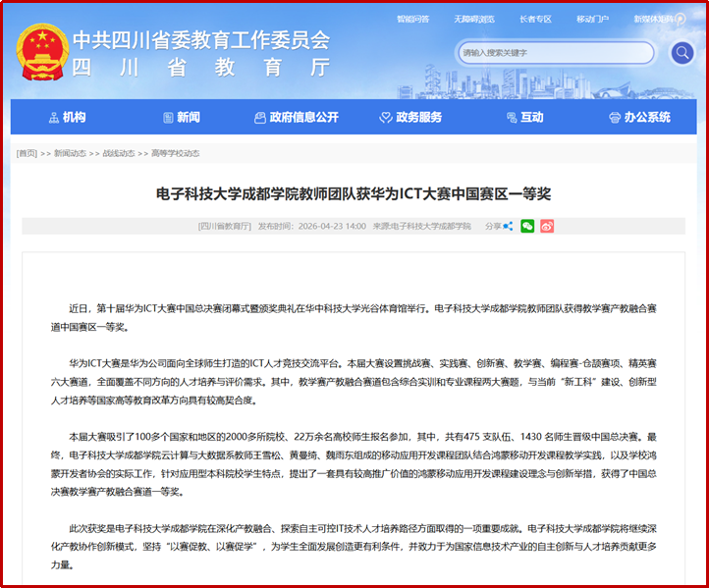Click the blue share icon
The width and height of the screenshot is (709, 588).
pos(508,226)
